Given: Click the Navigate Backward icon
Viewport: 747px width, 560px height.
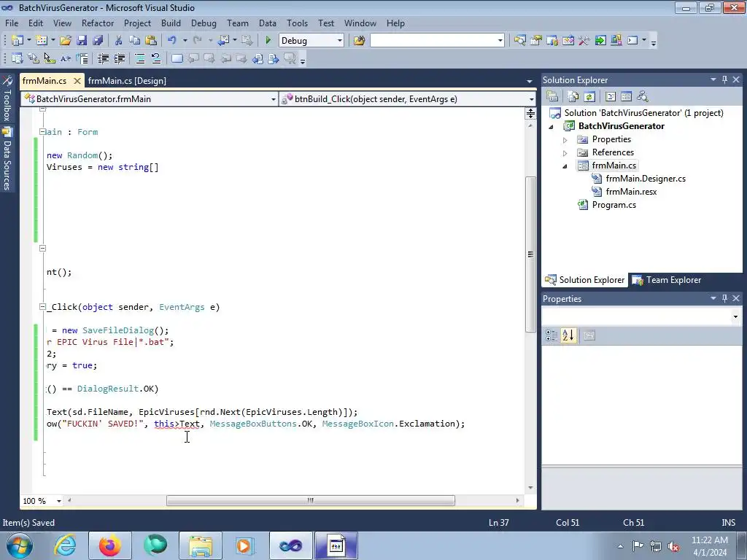Looking at the screenshot, I should coord(223,41).
